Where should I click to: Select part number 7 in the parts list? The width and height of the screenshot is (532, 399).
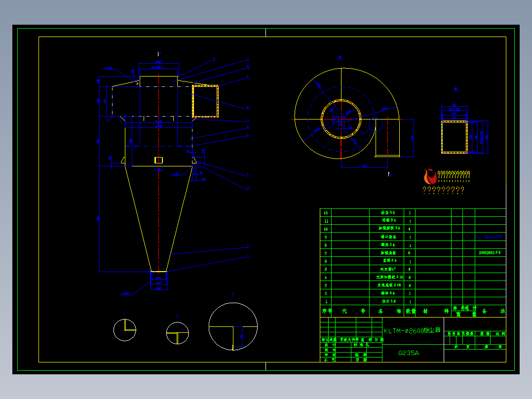[x=326, y=253]
